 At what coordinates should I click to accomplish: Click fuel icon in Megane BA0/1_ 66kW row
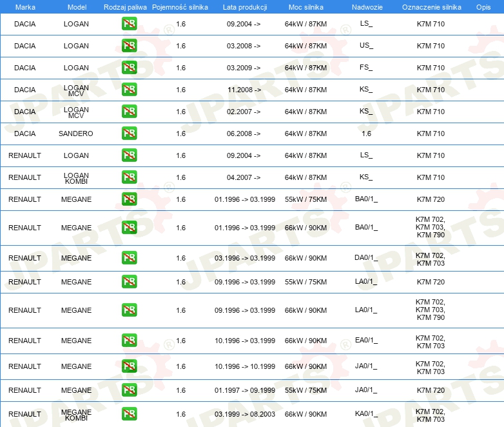coord(129,228)
